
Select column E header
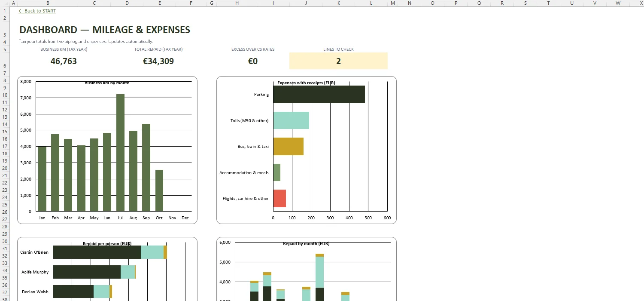coord(159,3)
